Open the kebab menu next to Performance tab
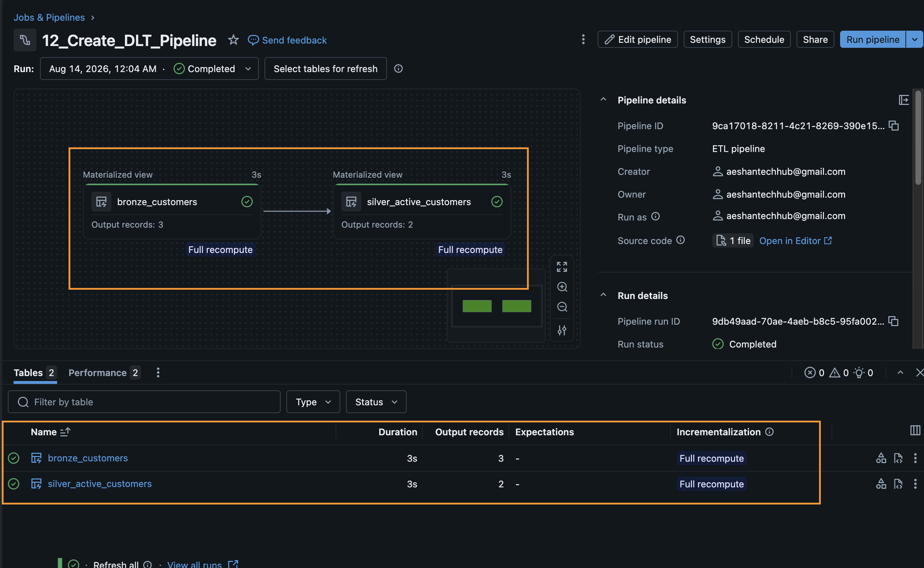The height and width of the screenshot is (568, 924). click(x=158, y=372)
